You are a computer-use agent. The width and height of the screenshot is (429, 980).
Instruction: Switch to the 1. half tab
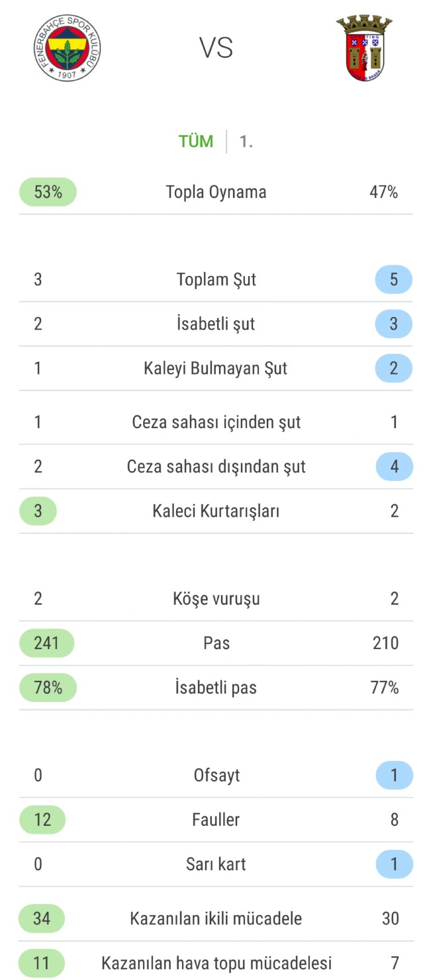246,142
